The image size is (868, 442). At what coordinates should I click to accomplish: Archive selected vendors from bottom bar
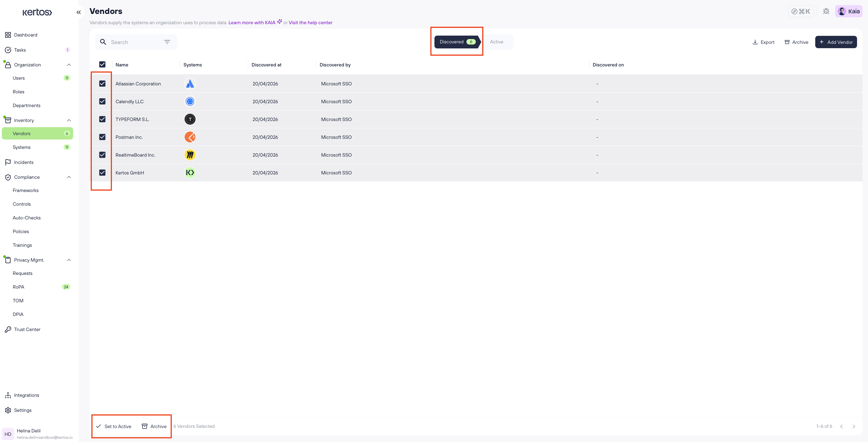pyautogui.click(x=154, y=426)
